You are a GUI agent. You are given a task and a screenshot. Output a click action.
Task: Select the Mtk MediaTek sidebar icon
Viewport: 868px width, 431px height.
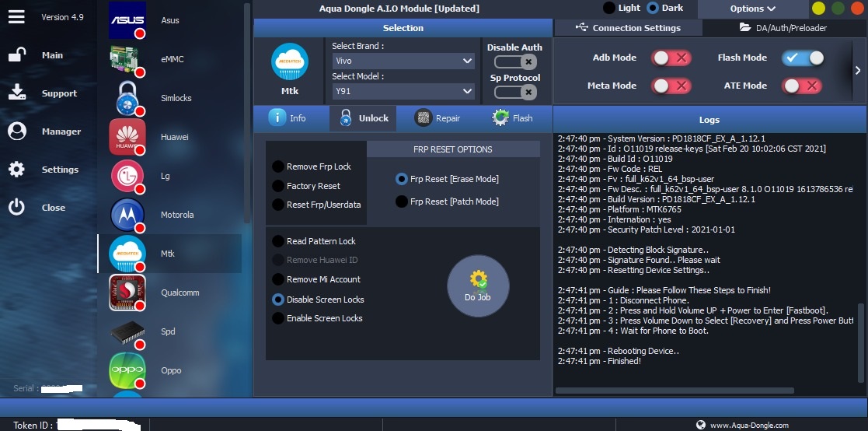127,254
